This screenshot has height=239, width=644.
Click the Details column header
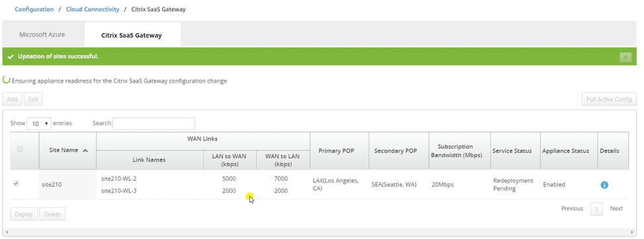(613, 151)
